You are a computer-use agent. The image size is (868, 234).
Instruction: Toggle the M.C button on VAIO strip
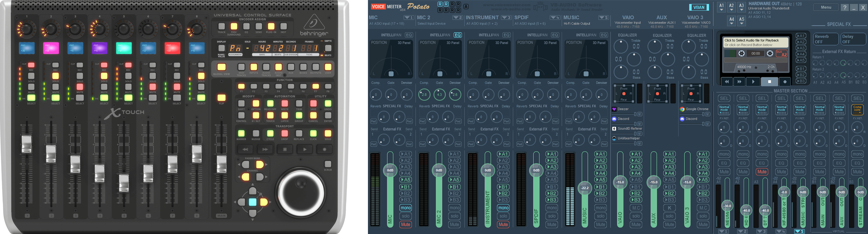pos(636,208)
